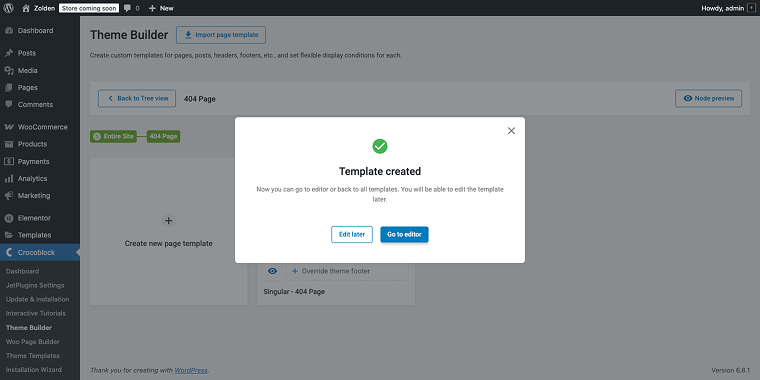The image size is (760, 380).
Task: Open JetPlugins Settings submenu item
Action: pyautogui.click(x=35, y=285)
